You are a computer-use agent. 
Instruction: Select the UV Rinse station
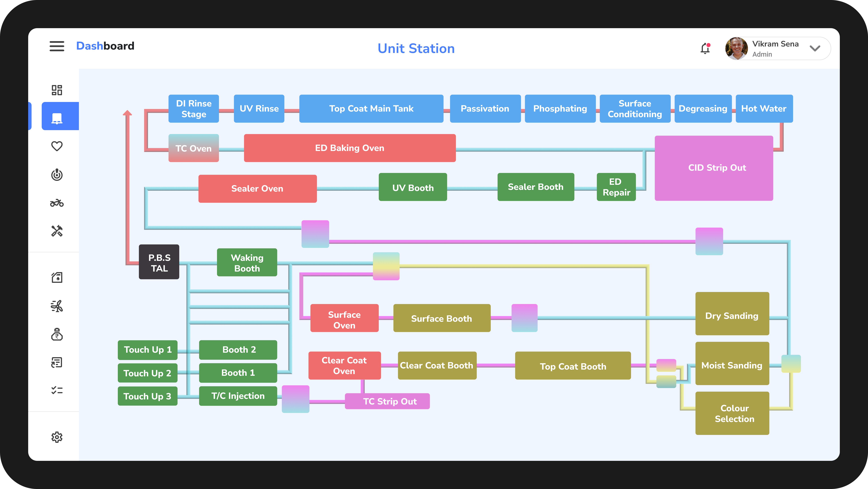(259, 109)
